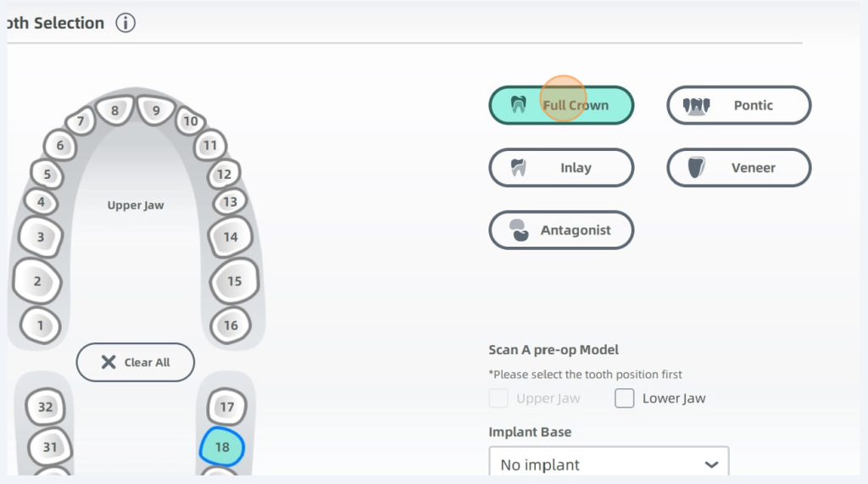Select tooth number 11 canine
The height and width of the screenshot is (484, 868).
click(x=209, y=146)
